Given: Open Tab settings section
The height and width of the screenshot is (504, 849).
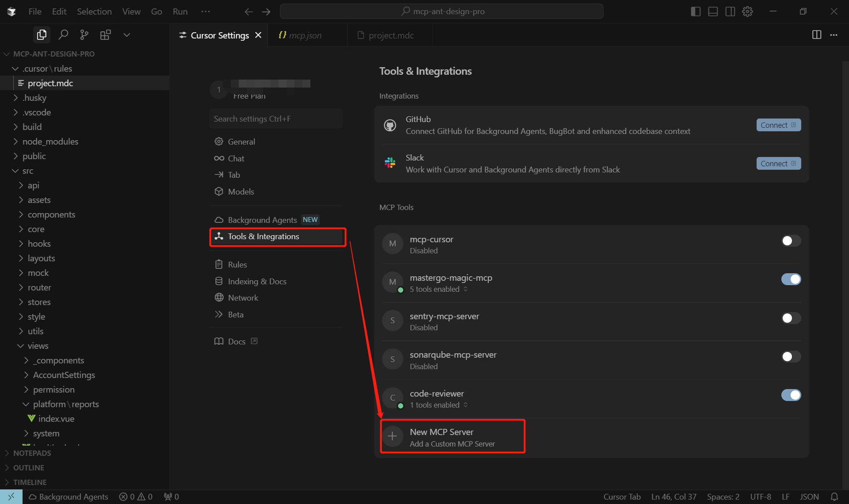Looking at the screenshot, I should click(276, 175).
